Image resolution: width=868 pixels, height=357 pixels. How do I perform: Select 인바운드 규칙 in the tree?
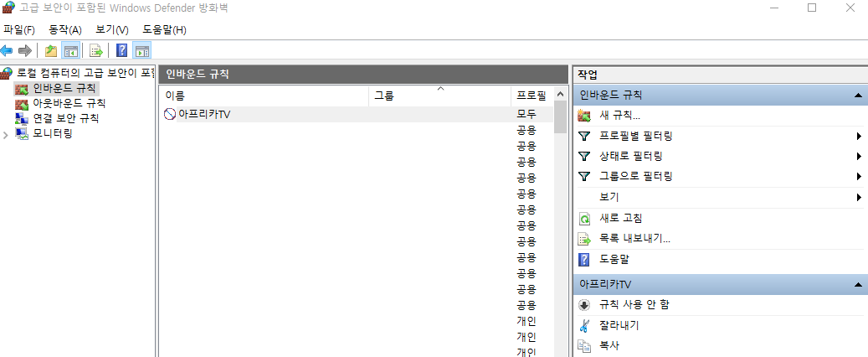click(64, 88)
